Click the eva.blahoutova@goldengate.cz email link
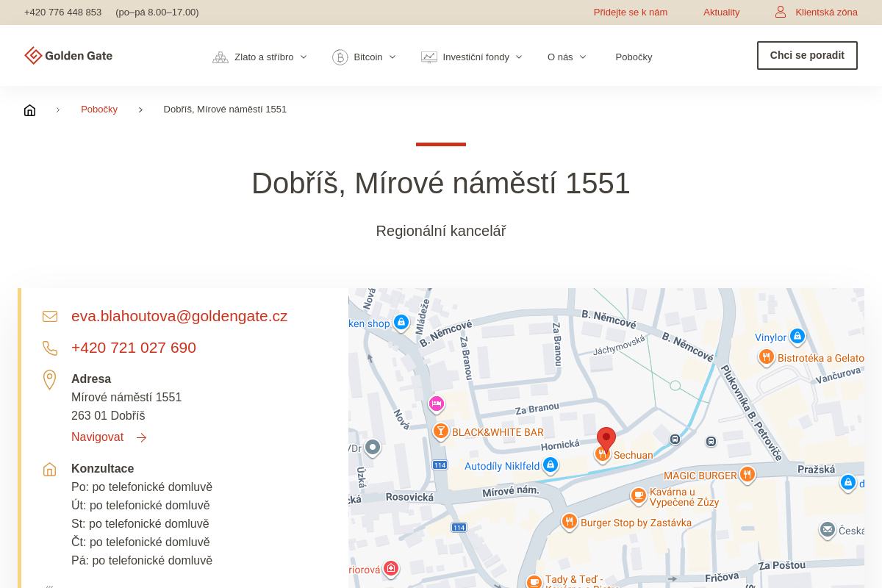The image size is (882, 588). [x=179, y=316]
